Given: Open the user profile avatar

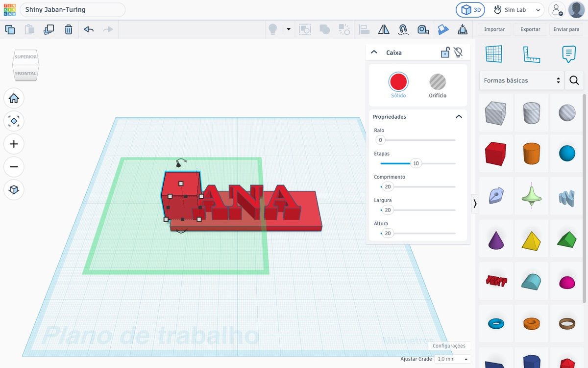Looking at the screenshot, I should (576, 10).
